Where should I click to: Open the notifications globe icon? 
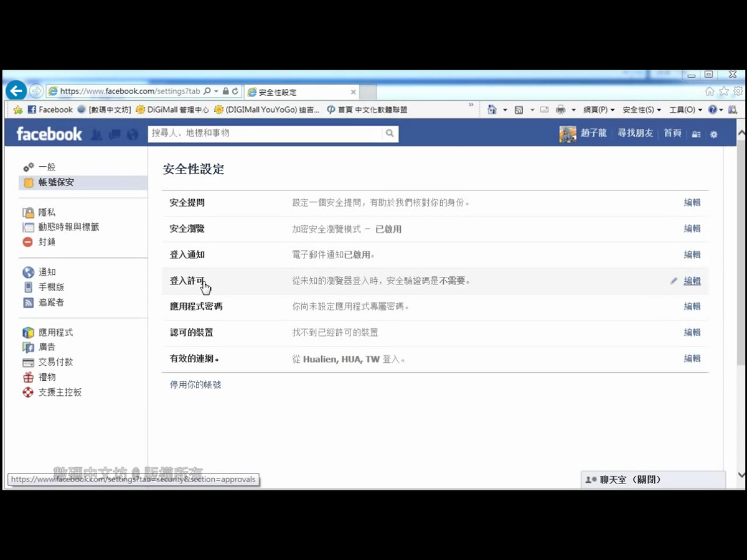(x=132, y=134)
